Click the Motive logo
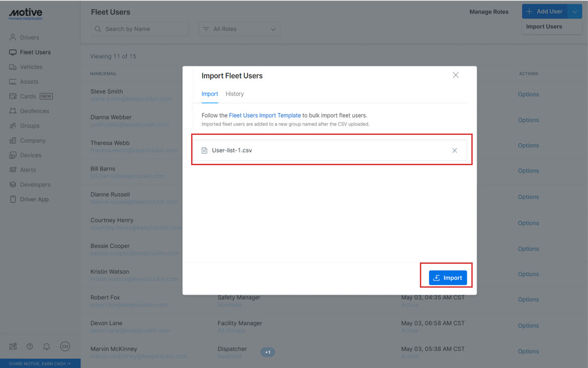 click(x=25, y=14)
